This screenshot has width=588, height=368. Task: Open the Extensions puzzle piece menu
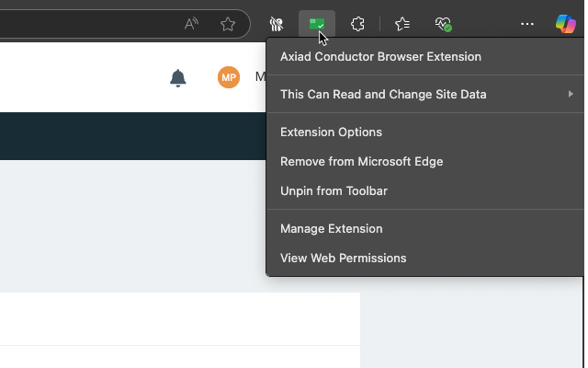pos(359,25)
